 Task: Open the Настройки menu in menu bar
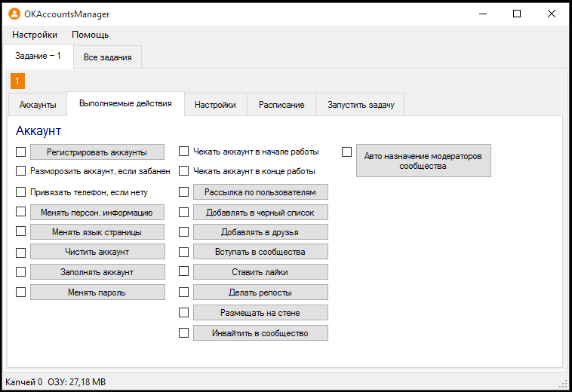35,35
